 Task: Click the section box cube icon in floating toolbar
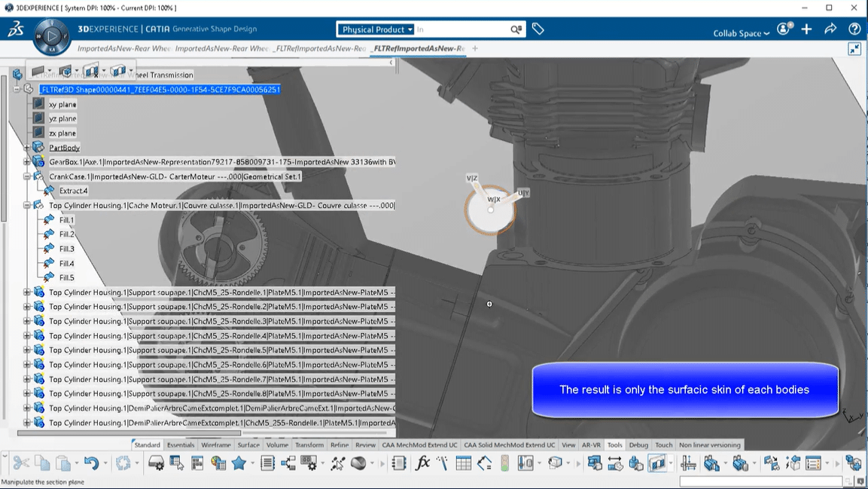pyautogui.click(x=65, y=72)
